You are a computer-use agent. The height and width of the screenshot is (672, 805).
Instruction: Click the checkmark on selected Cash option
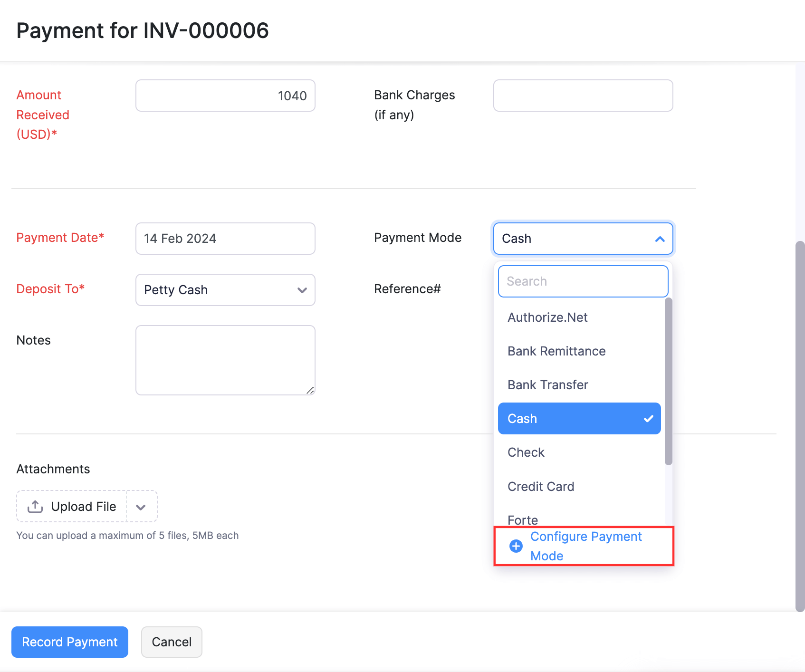[648, 419]
